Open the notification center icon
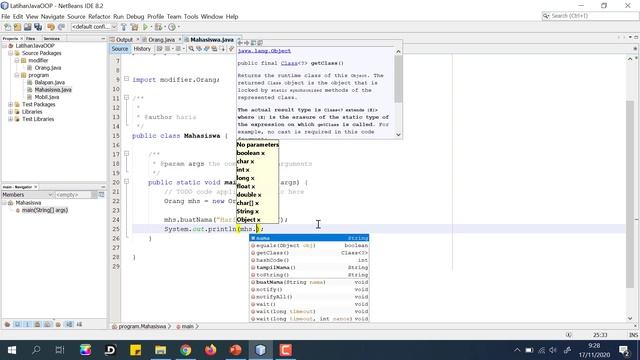 pyautogui.click(x=624, y=350)
